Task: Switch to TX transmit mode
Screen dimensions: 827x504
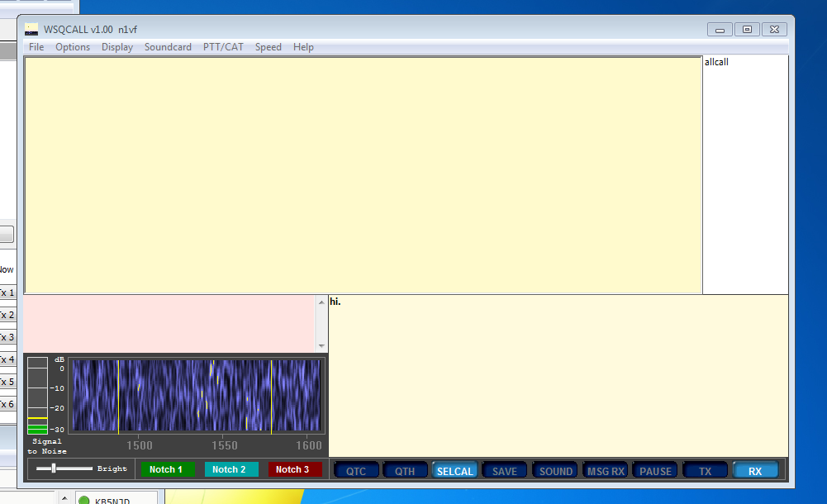Action: click(706, 470)
